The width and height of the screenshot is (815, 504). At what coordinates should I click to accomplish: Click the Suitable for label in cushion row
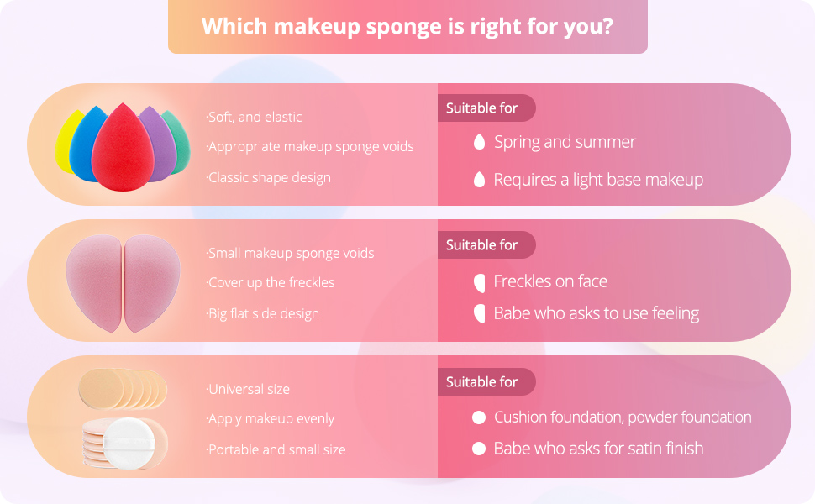coord(482,382)
